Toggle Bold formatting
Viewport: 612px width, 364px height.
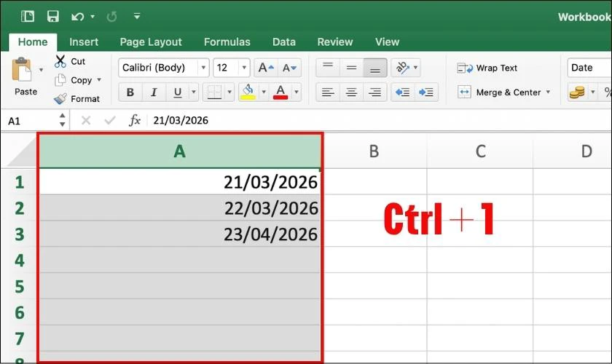click(130, 92)
